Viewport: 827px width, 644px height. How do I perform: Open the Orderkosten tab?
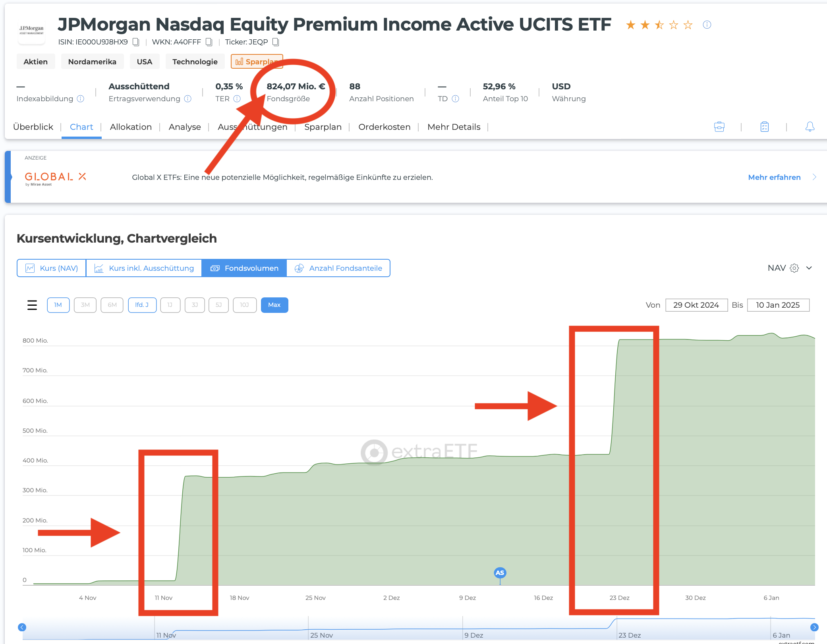point(384,127)
